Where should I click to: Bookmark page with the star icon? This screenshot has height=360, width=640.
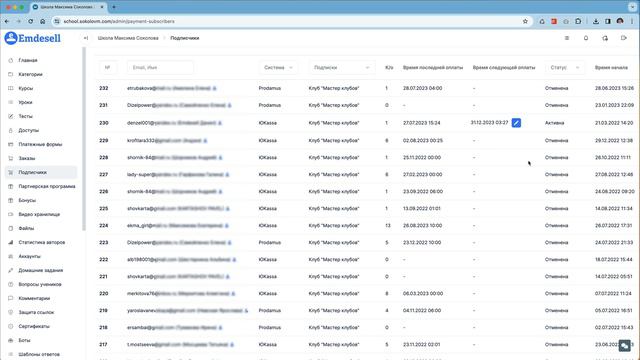pos(525,21)
